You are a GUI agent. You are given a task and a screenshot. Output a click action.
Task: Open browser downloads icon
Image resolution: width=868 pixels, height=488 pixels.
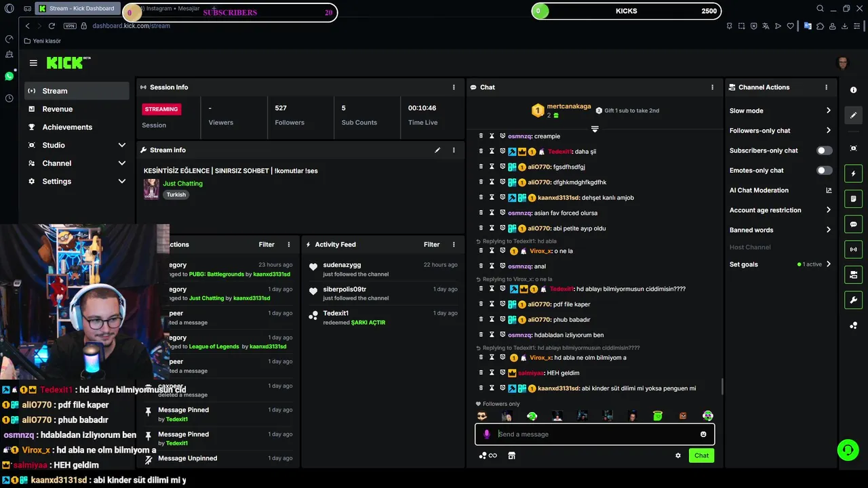pyautogui.click(x=846, y=26)
